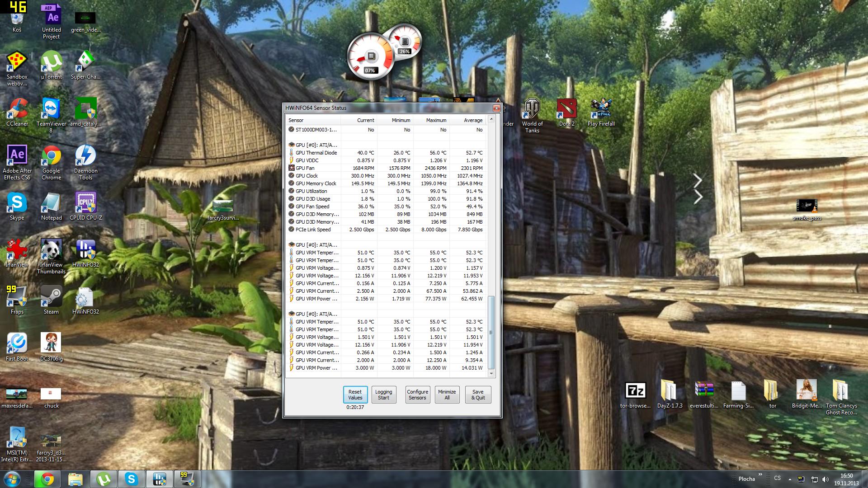This screenshot has width=868, height=488.
Task: Click the Current column header
Action: [359, 120]
